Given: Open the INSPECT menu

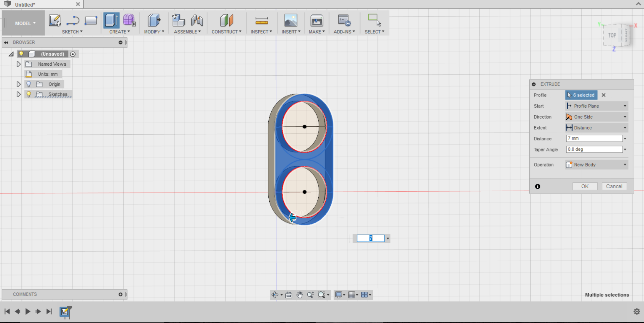Looking at the screenshot, I should click(261, 32).
